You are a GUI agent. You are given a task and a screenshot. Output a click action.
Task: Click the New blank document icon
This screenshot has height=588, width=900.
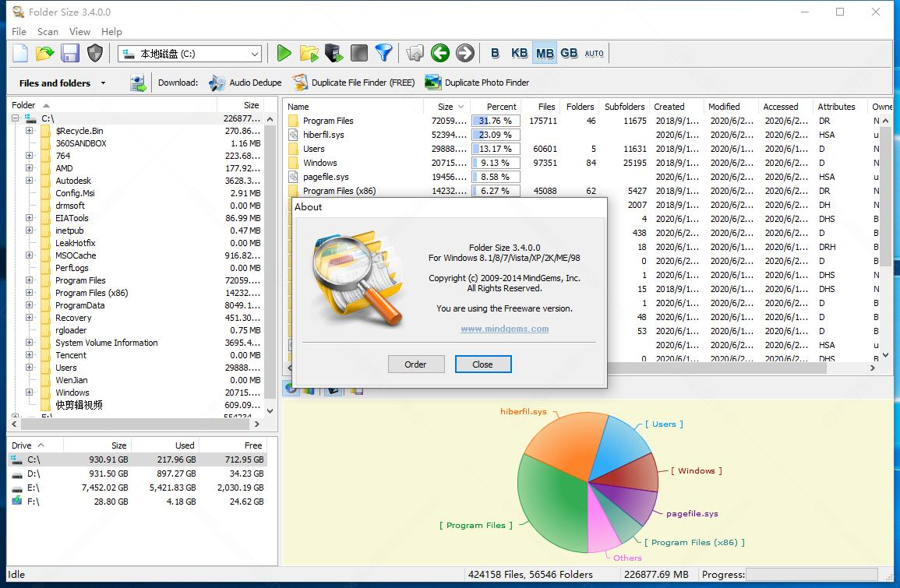click(20, 54)
